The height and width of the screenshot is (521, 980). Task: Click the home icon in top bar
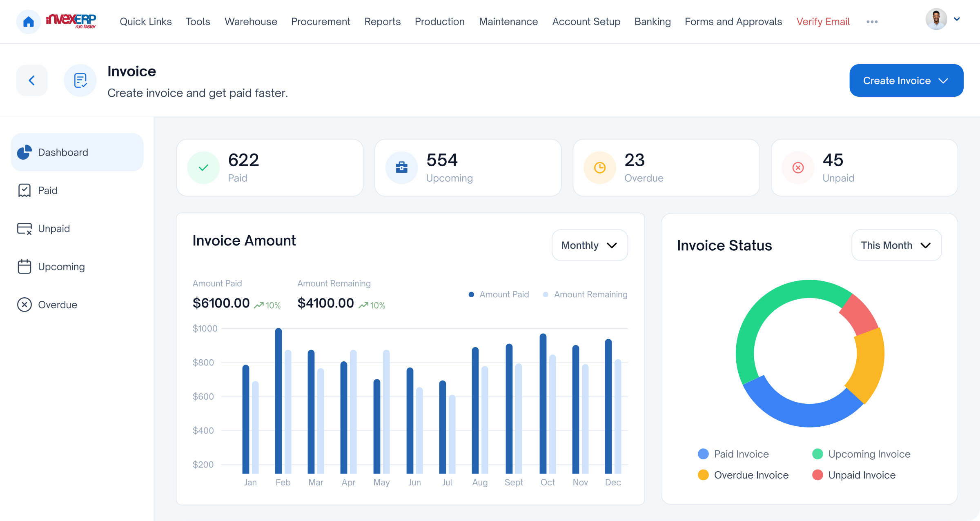tap(28, 22)
